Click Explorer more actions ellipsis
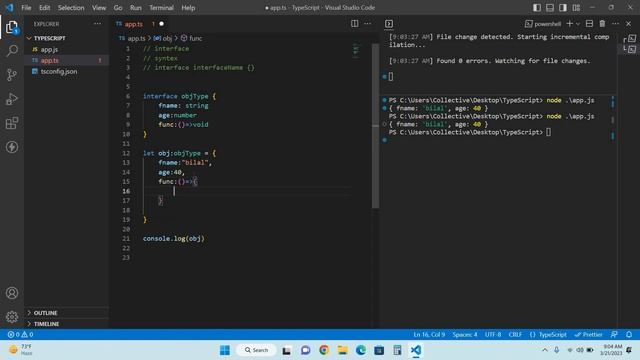This screenshot has height=360, width=640. tap(97, 24)
